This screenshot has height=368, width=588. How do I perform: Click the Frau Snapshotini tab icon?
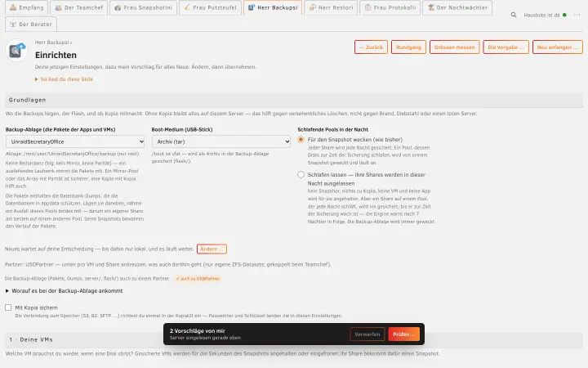pos(118,7)
